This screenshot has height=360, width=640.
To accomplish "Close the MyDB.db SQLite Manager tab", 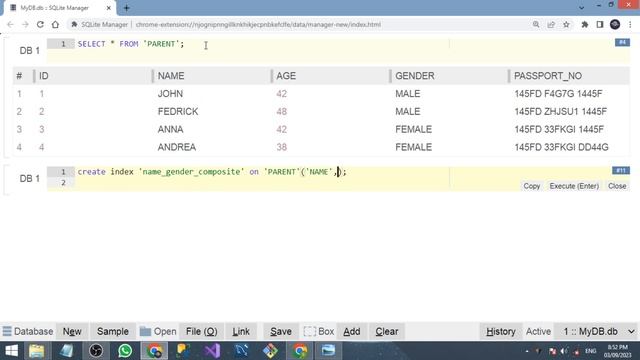I will click(109, 8).
